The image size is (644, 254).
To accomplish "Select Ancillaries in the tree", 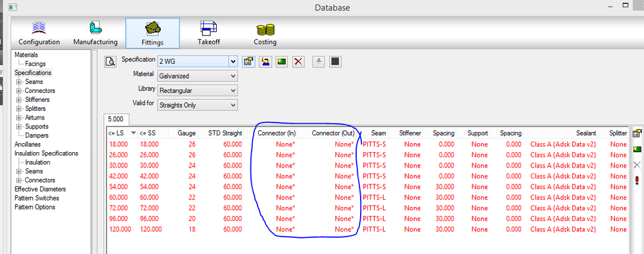I will tap(28, 144).
